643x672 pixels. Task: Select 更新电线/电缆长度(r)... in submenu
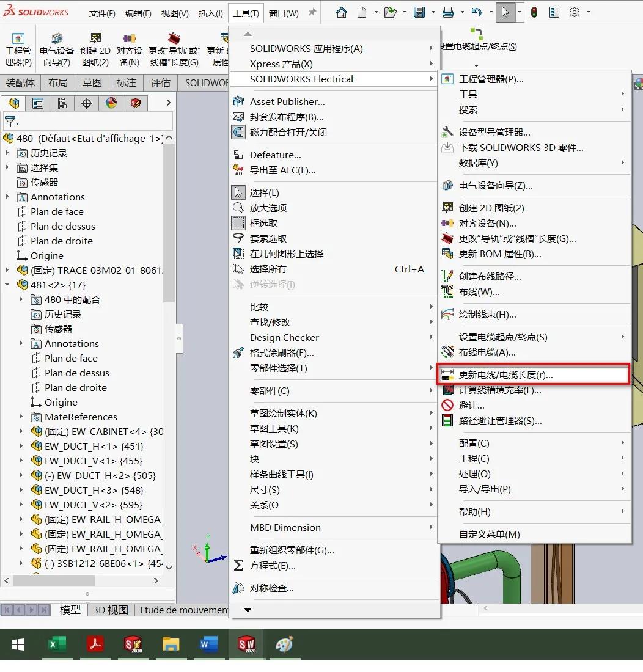click(x=534, y=374)
